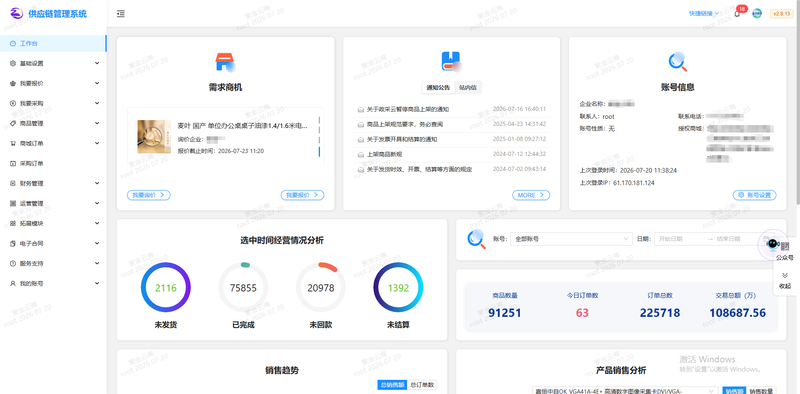The width and height of the screenshot is (800, 394).
Task: Open the 快捷链接 dropdown
Action: [x=704, y=14]
